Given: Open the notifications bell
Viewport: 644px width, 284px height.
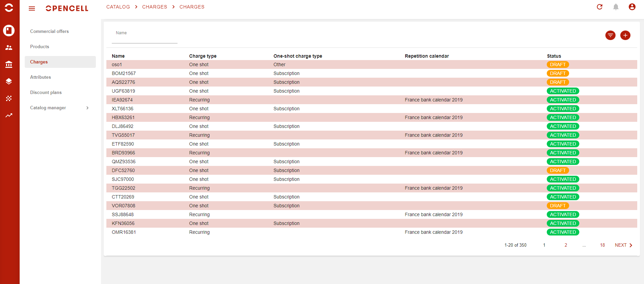Looking at the screenshot, I should [616, 7].
